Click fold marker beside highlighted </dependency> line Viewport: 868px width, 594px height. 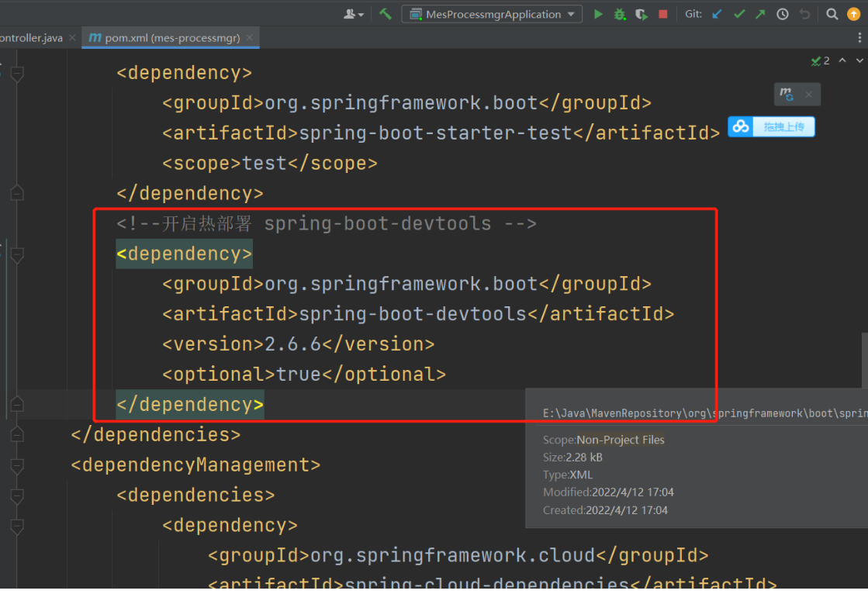coord(17,405)
